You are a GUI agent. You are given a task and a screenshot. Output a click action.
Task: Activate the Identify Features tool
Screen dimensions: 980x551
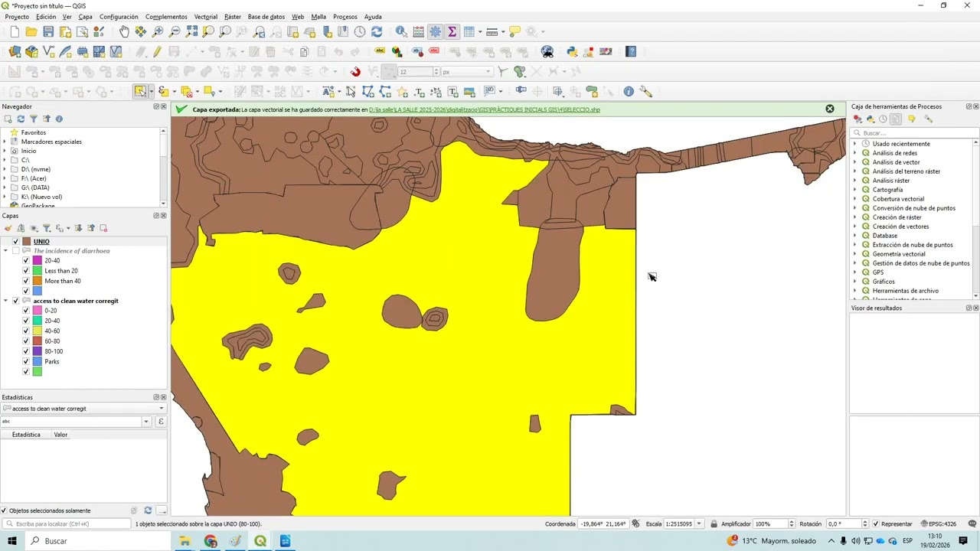point(401,31)
